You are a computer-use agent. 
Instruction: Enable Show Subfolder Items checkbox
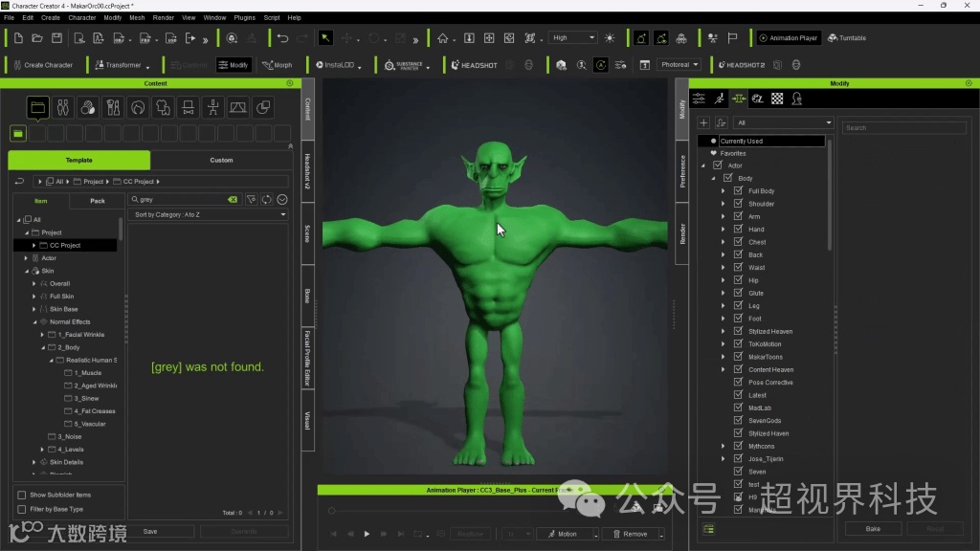(22, 495)
